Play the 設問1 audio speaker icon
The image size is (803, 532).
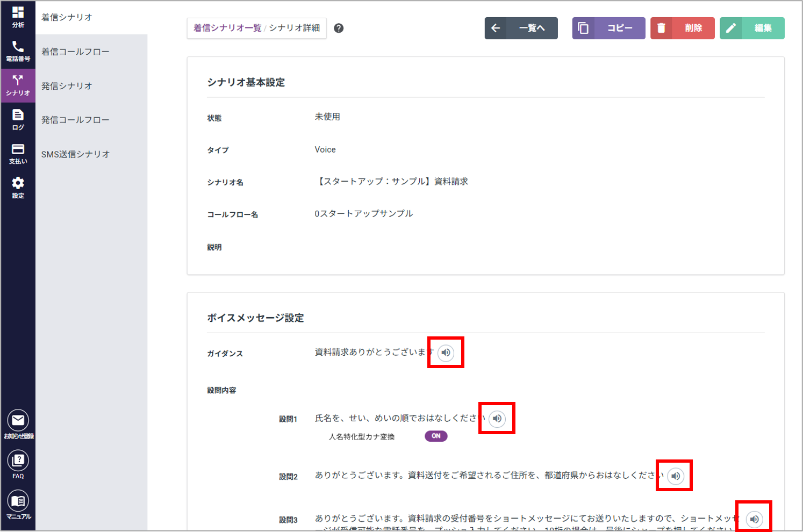pyautogui.click(x=497, y=418)
